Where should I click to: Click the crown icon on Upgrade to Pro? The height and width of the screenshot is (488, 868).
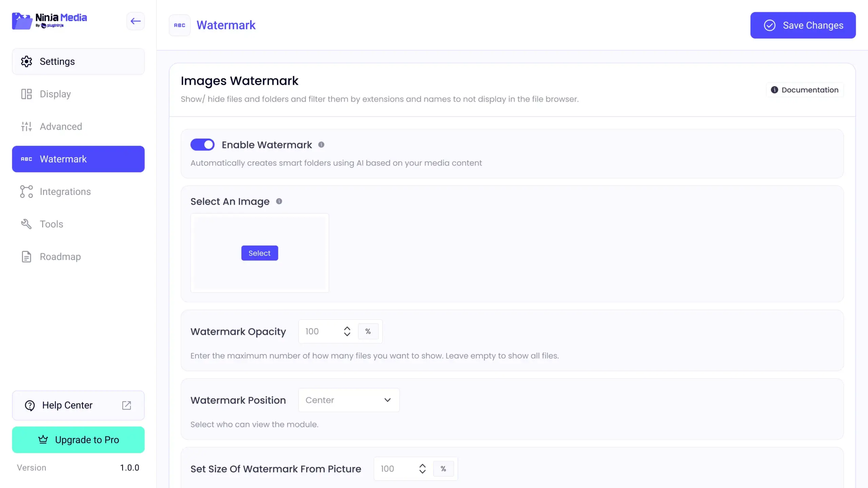(x=43, y=440)
